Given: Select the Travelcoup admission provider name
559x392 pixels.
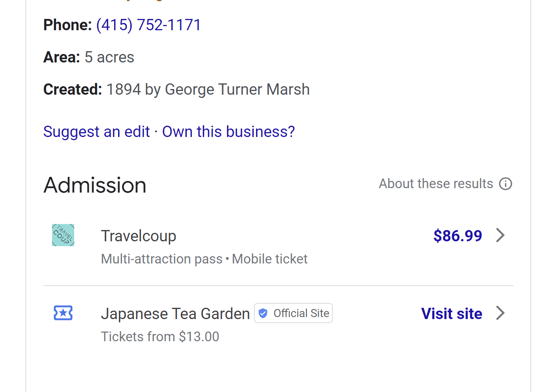Looking at the screenshot, I should [x=138, y=236].
